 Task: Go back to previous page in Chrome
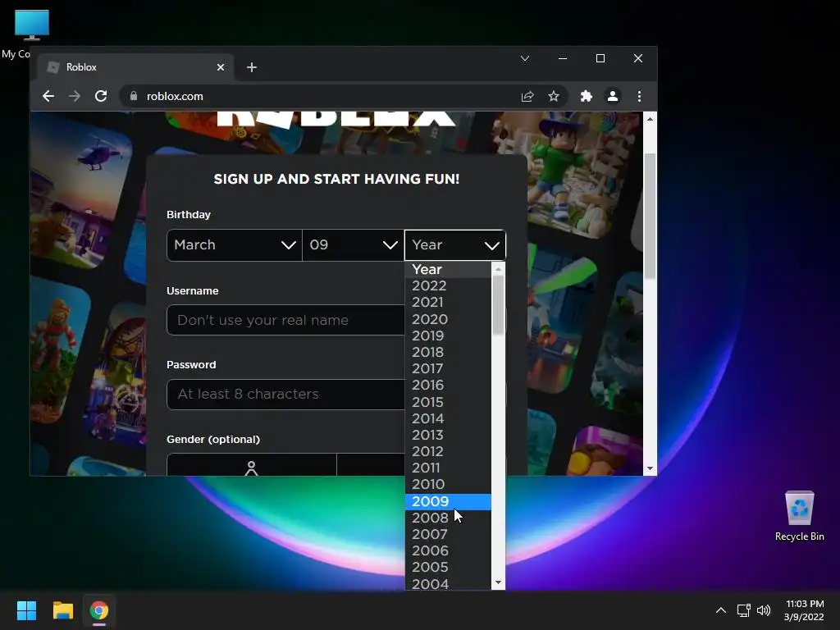48,97
